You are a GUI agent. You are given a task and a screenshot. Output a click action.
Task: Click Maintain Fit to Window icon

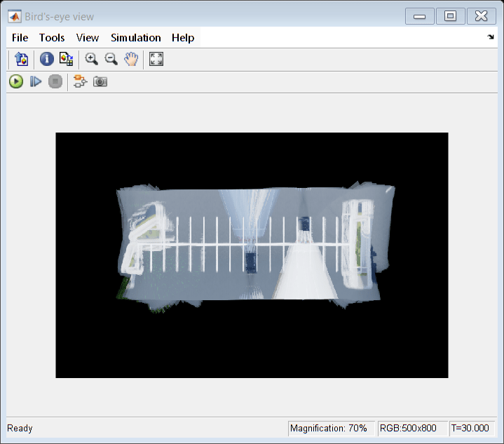[x=156, y=60]
